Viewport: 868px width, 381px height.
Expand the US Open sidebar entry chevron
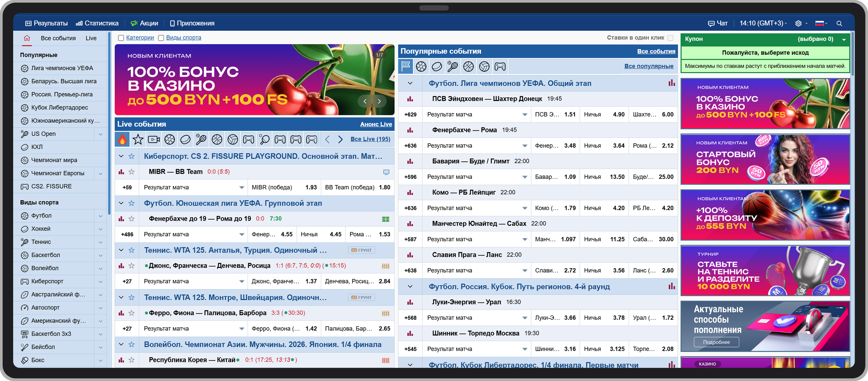click(x=100, y=134)
